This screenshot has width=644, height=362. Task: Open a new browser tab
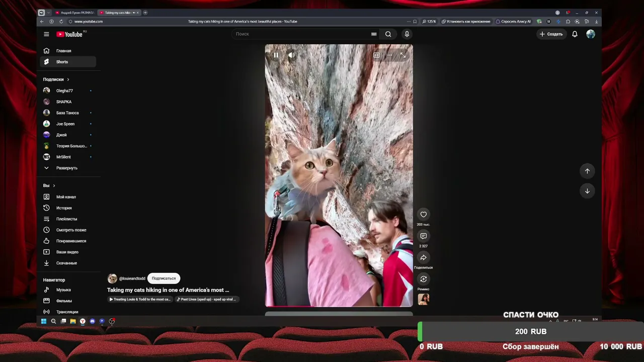click(145, 13)
